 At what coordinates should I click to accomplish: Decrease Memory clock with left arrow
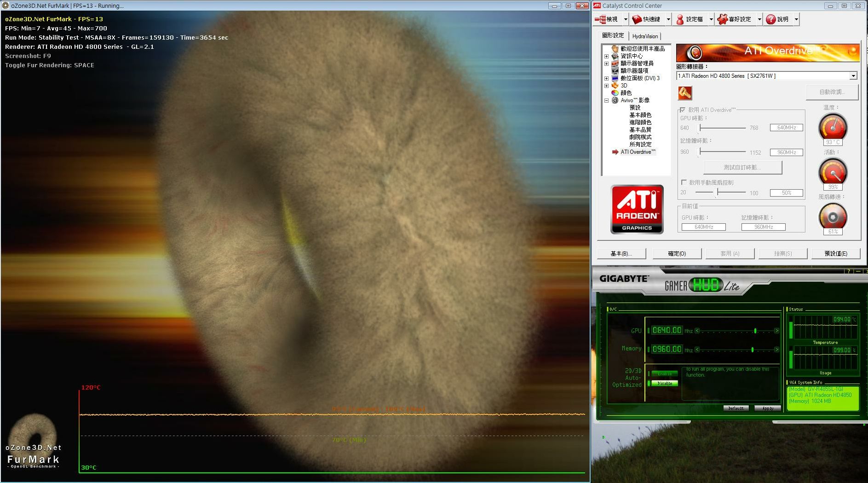(x=697, y=349)
